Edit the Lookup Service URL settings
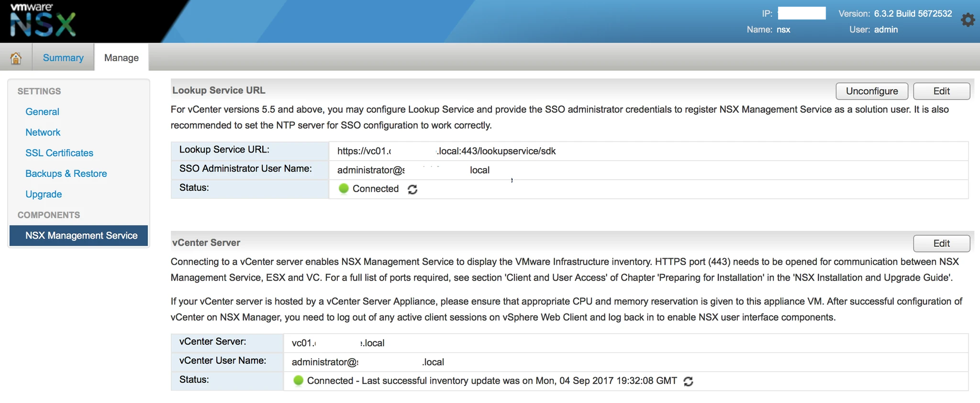Image resolution: width=980 pixels, height=403 pixels. (941, 91)
